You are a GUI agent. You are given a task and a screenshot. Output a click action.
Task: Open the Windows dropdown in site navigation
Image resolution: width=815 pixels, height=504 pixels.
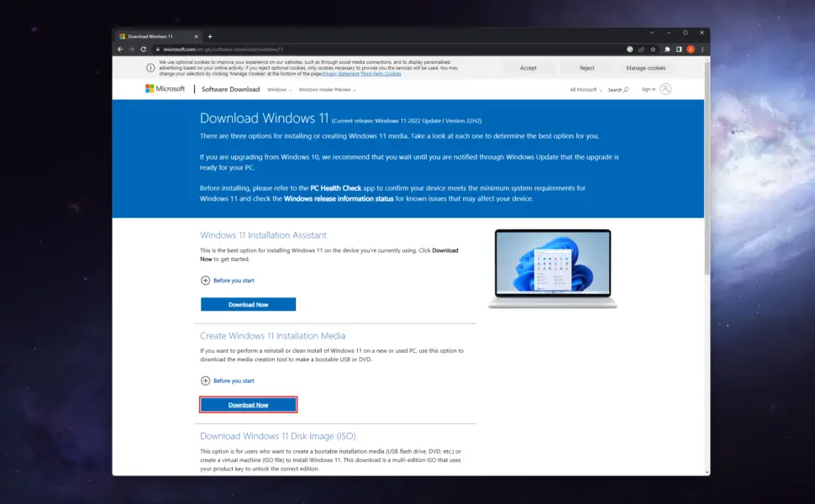[280, 90]
